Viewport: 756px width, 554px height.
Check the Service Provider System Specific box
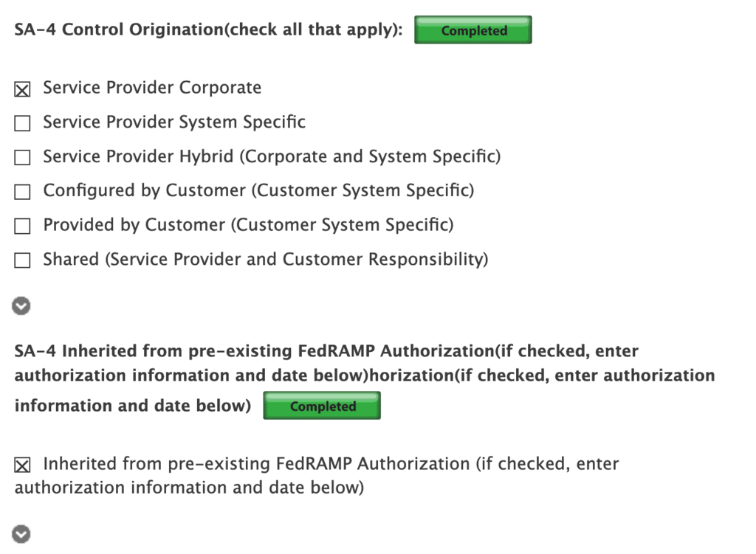[x=23, y=124]
